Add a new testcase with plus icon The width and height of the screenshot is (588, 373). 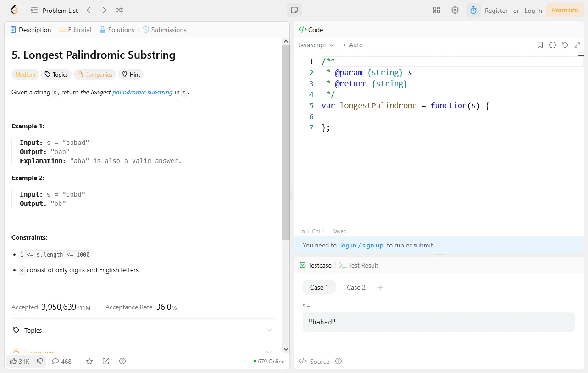(x=380, y=287)
